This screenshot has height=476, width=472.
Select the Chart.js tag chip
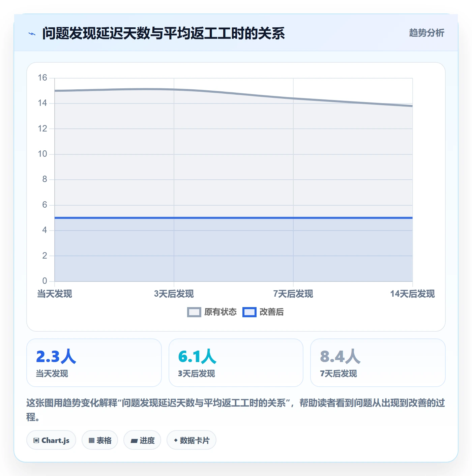(x=51, y=440)
